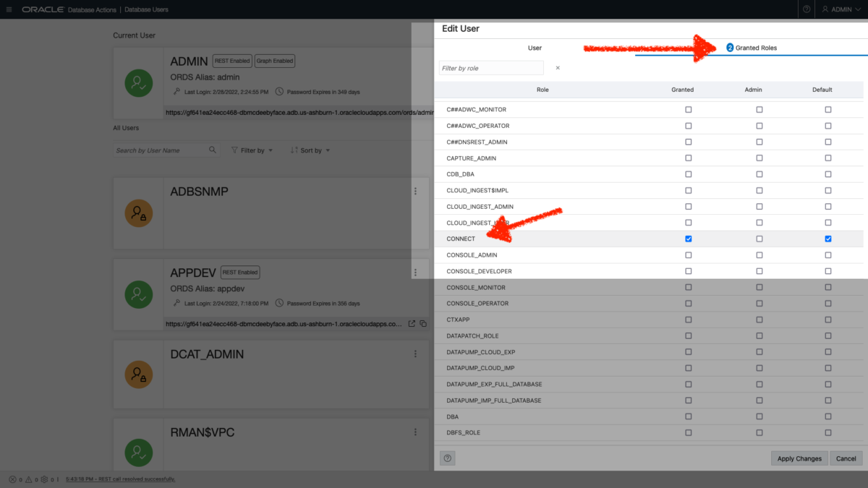Open the hamburger navigation menu top left
Screen dimensions: 868x488
tap(9, 9)
